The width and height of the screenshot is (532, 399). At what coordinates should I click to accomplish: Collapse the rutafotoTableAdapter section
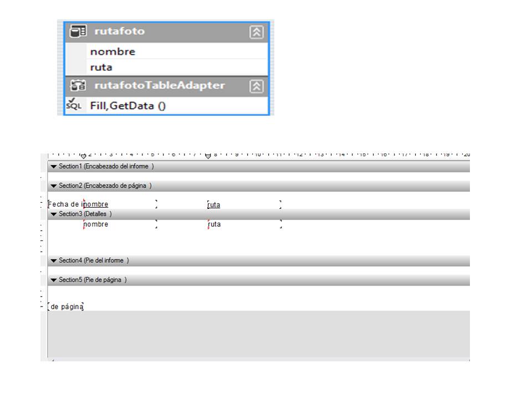pyautogui.click(x=257, y=86)
